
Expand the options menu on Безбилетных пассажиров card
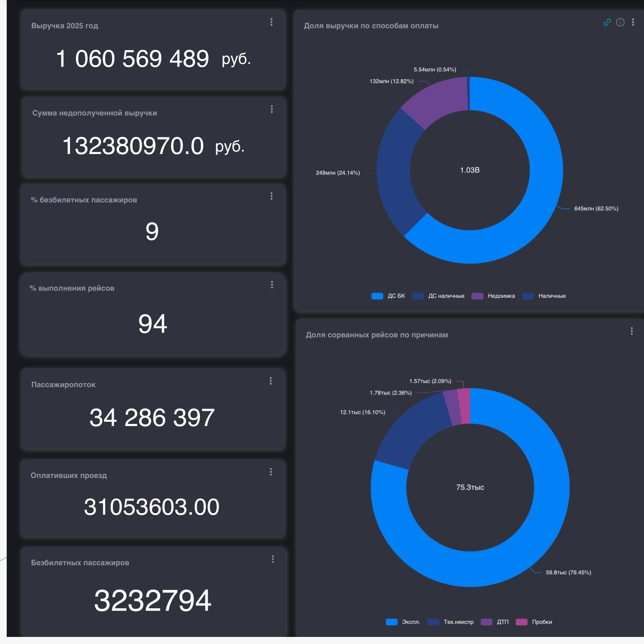pyautogui.click(x=273, y=559)
